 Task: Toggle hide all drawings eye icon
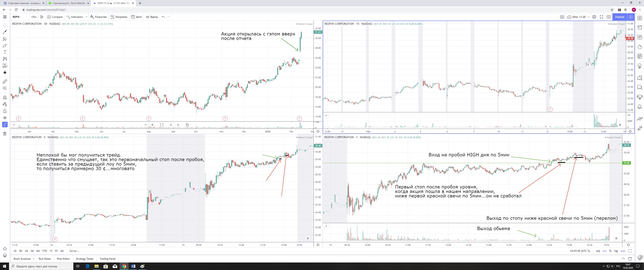coord(5,118)
